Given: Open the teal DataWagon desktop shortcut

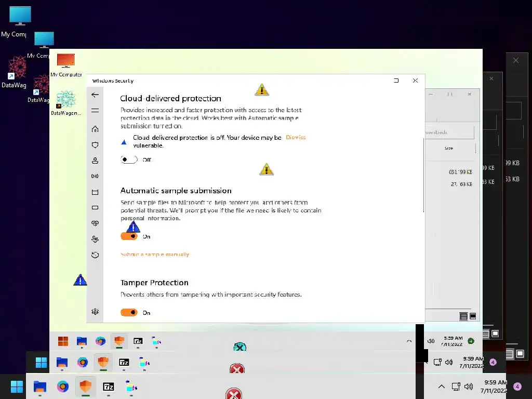Looking at the screenshot, I should (x=66, y=103).
